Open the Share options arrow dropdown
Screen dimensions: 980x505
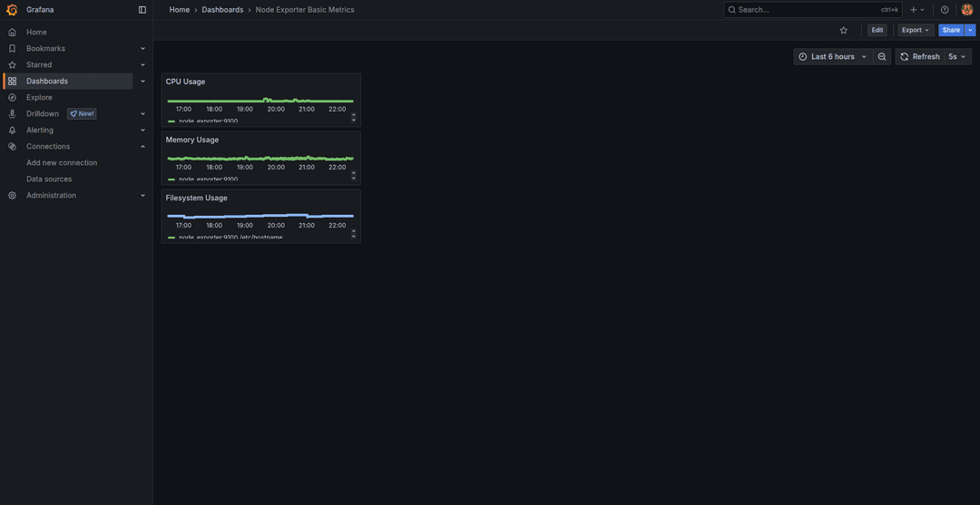coord(970,30)
